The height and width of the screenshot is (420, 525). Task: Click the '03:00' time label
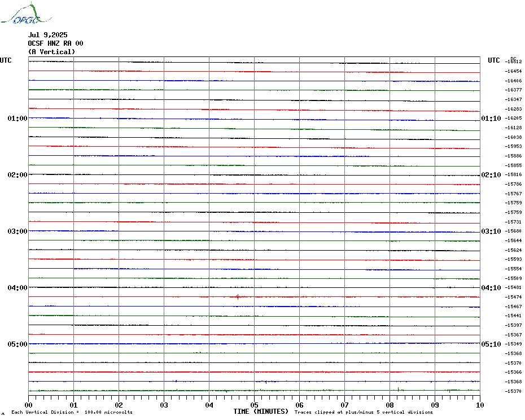[x=17, y=231]
